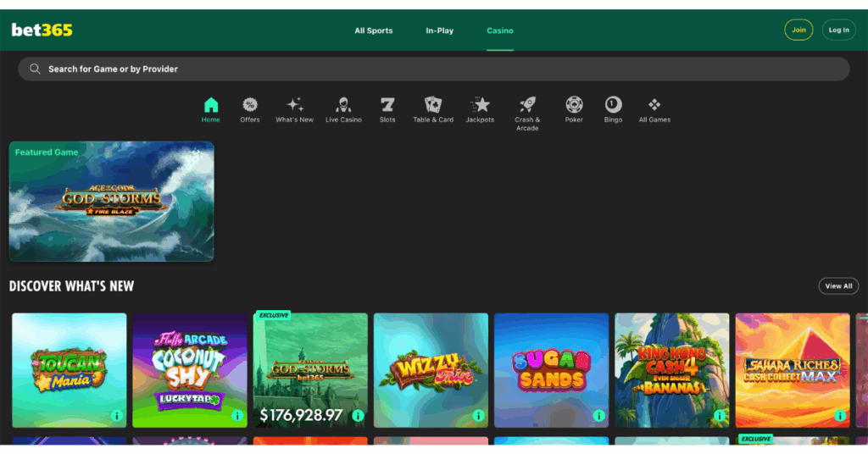Click the search magnifier icon
Viewport: 868px width, 454px height.
tap(35, 69)
